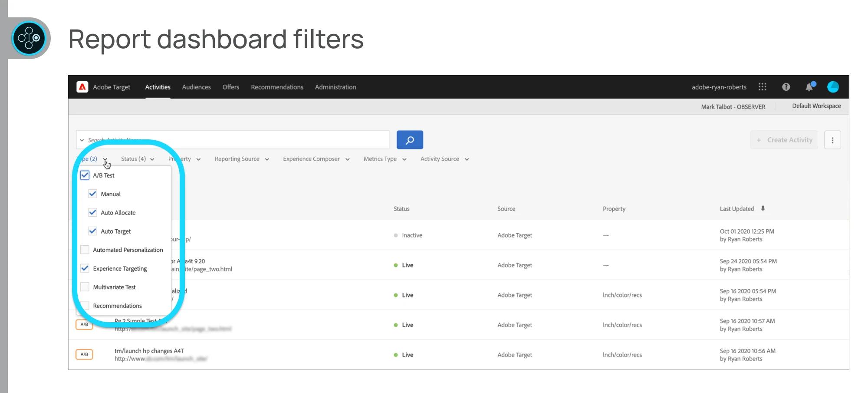Check the Multivariate Test checkbox
Viewport: 868px width, 393px height.
[85, 287]
